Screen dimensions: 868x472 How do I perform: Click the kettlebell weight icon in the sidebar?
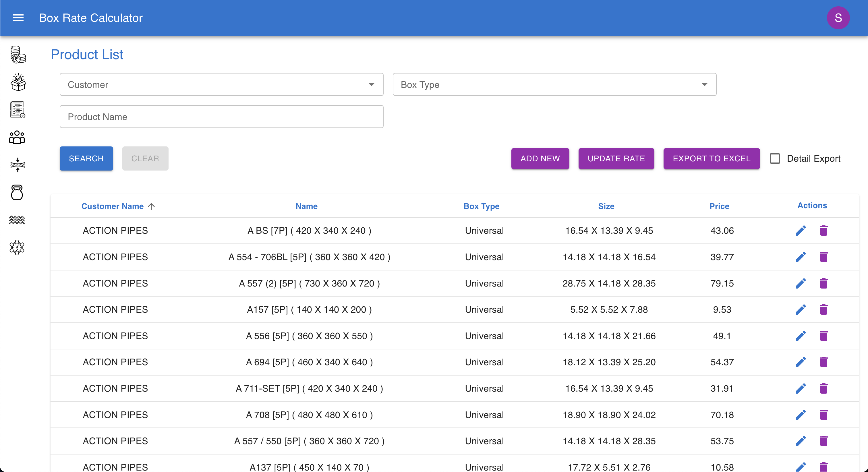17,192
